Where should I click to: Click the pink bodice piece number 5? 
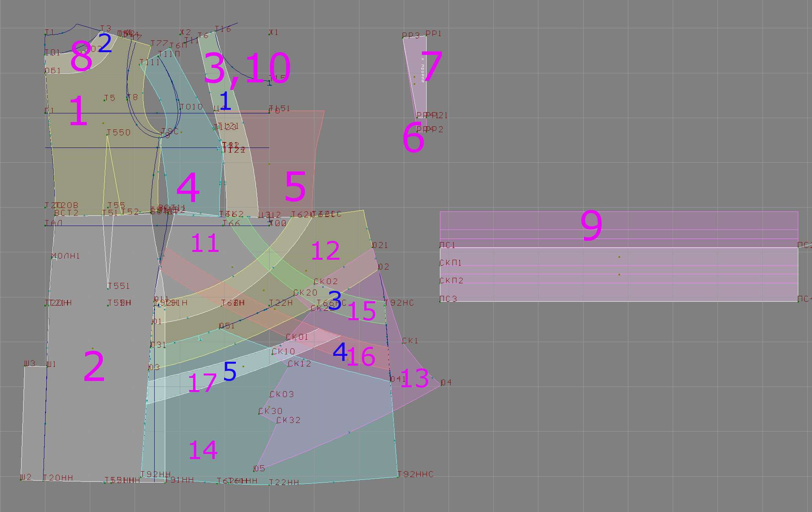[x=295, y=187]
